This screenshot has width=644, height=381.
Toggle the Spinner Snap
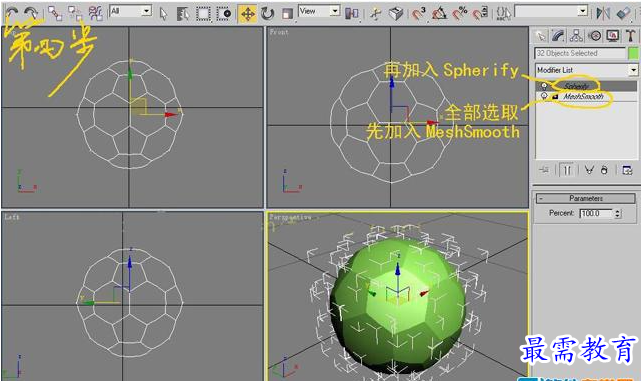click(x=480, y=14)
